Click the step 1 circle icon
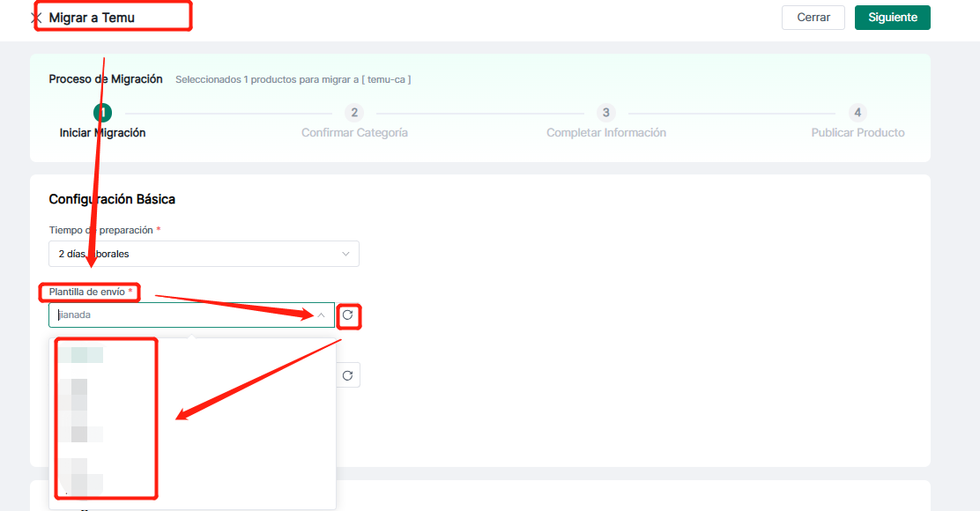Viewport: 980px width, 511px height. (103, 113)
